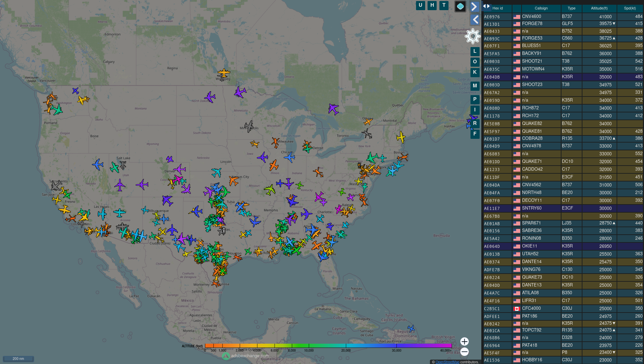Select the blue aircraft west of Salt Lake
Image resolution: width=644 pixels, height=364 pixels.
click(x=98, y=165)
